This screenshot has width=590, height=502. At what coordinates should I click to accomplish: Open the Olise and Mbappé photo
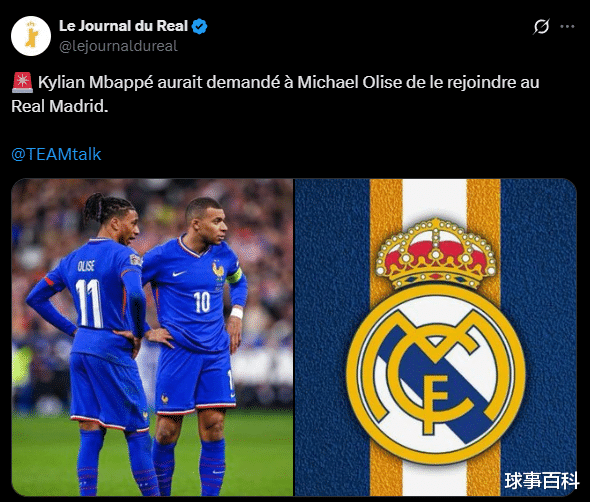click(152, 337)
